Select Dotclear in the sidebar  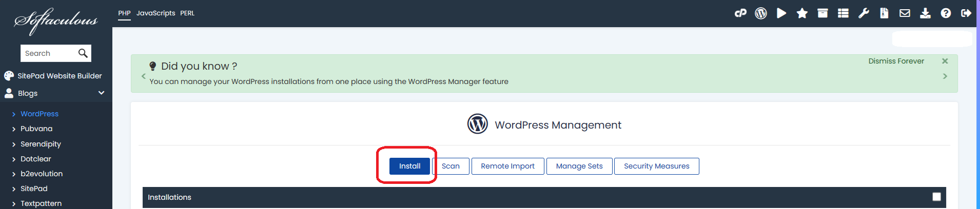(x=36, y=159)
